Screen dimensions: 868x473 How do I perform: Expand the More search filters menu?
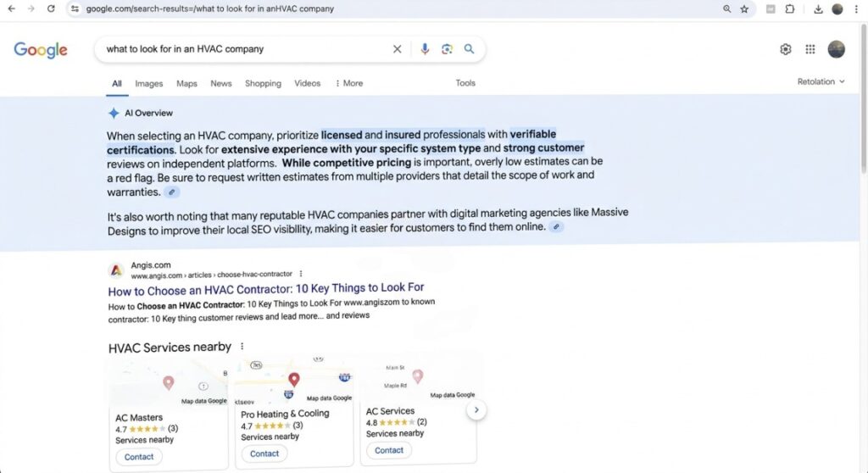click(348, 83)
